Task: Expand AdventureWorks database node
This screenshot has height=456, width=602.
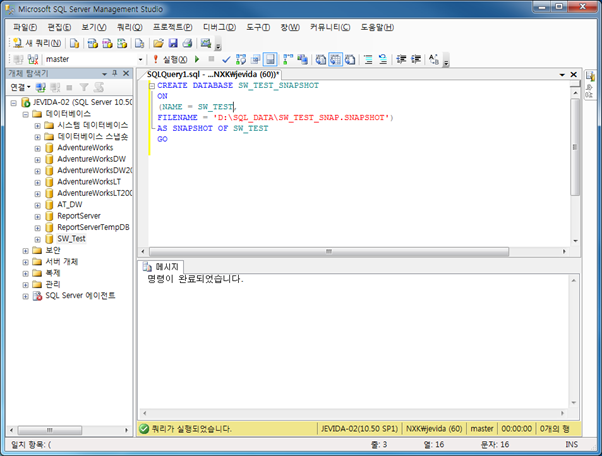Action: [x=37, y=148]
